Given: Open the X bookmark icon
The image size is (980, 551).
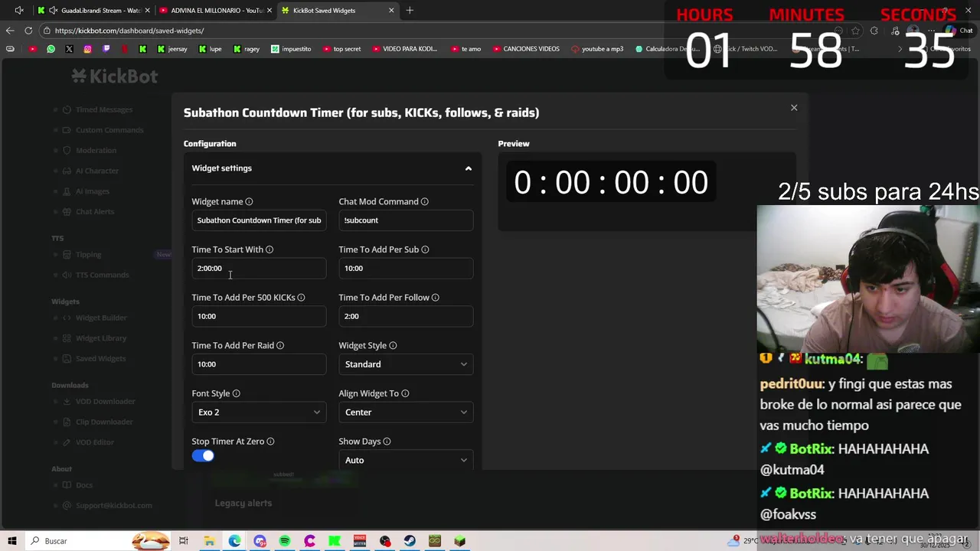Looking at the screenshot, I should coord(69,49).
